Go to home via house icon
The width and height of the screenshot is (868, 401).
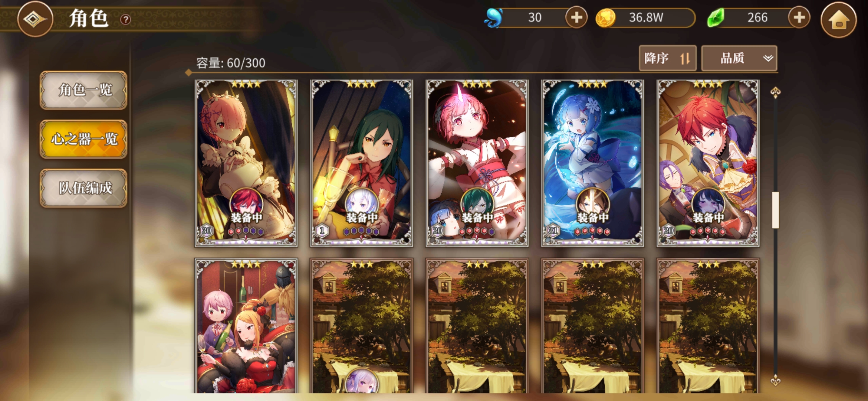(839, 20)
